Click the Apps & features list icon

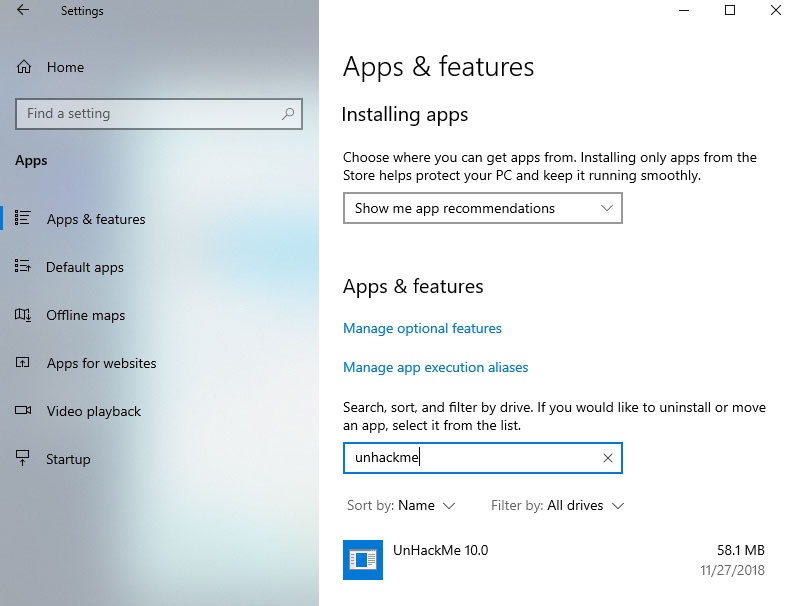pyautogui.click(x=22, y=218)
